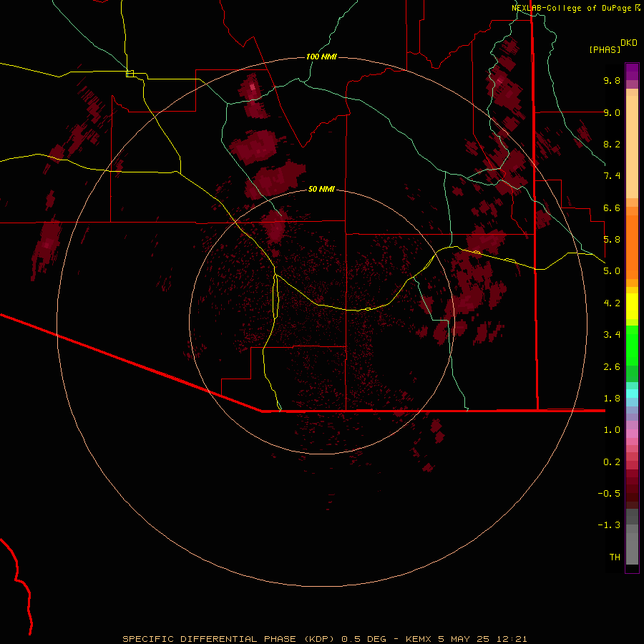The image size is (644, 644).
Task: Click the yellow swatch of the color bar
Action: (x=632, y=306)
